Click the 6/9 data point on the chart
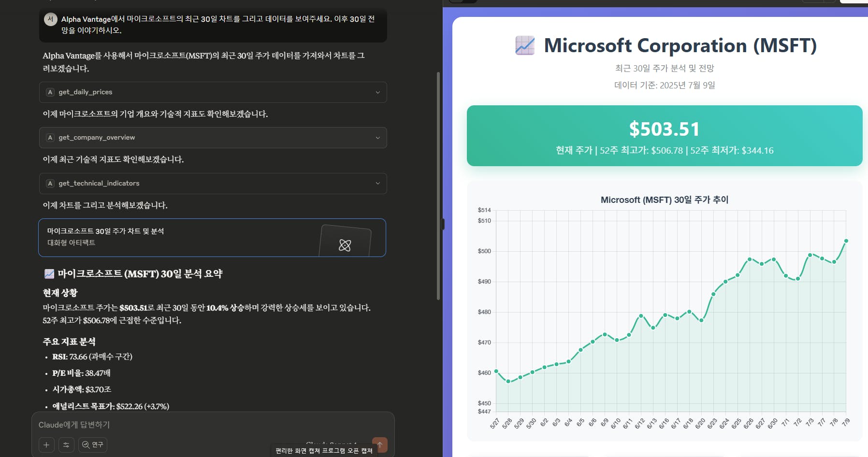This screenshot has height=457, width=868. point(605,334)
